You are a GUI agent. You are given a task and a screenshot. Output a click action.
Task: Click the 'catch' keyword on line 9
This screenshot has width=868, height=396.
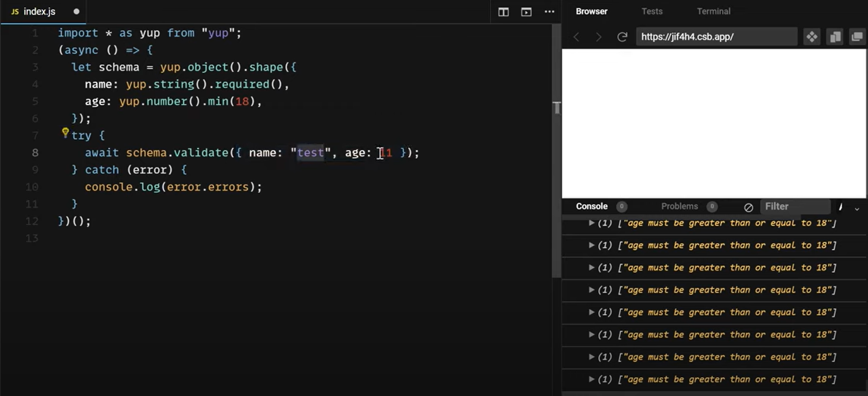102,170
